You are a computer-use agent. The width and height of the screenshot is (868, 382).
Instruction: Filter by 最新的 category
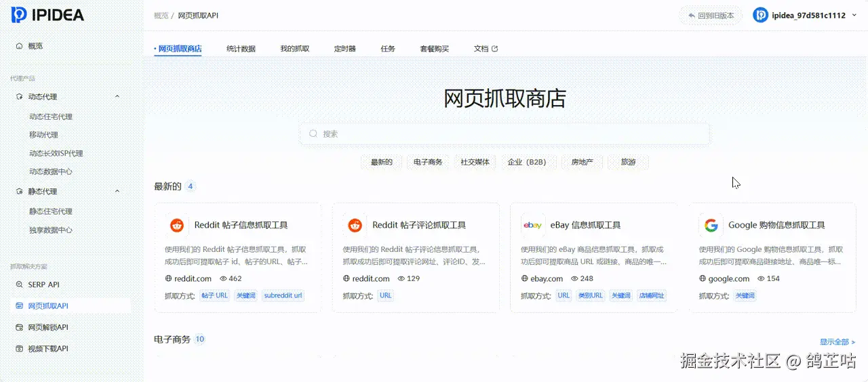381,163
